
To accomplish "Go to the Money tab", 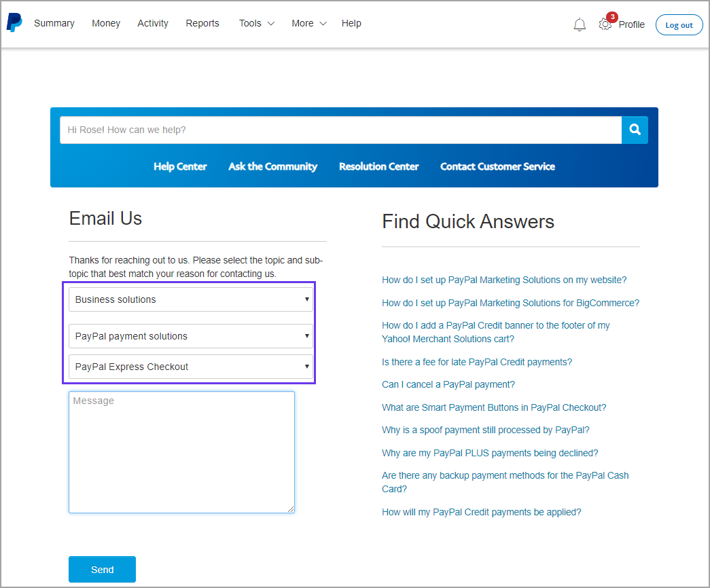I will (x=106, y=23).
